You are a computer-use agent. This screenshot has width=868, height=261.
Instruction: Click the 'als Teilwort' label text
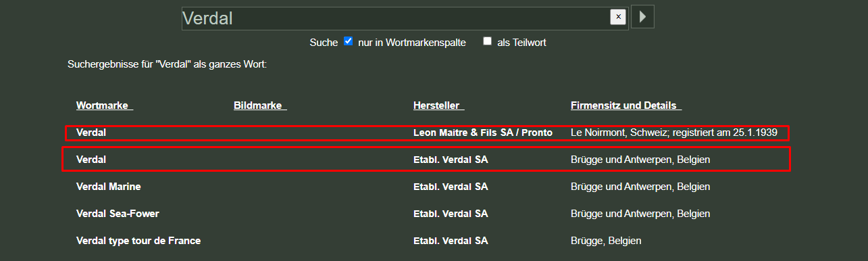pyautogui.click(x=521, y=42)
